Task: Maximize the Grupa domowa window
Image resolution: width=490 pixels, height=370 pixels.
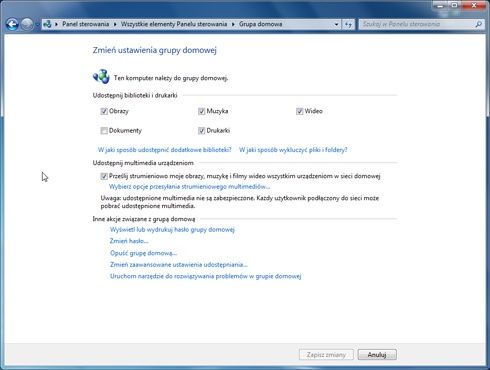Action: click(x=454, y=5)
